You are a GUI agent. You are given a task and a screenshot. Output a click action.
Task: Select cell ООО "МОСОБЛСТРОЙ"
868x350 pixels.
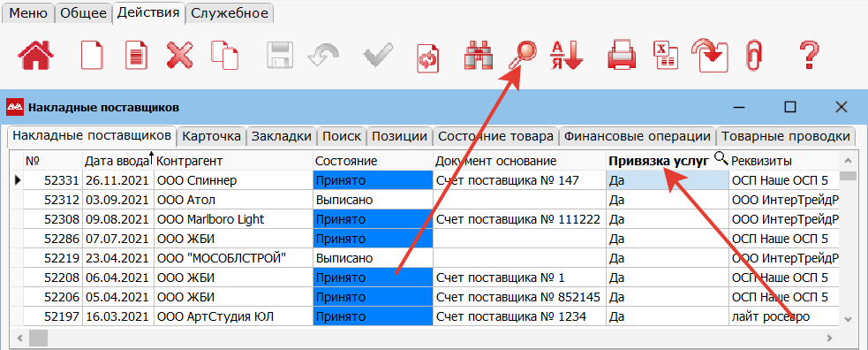[234, 258]
